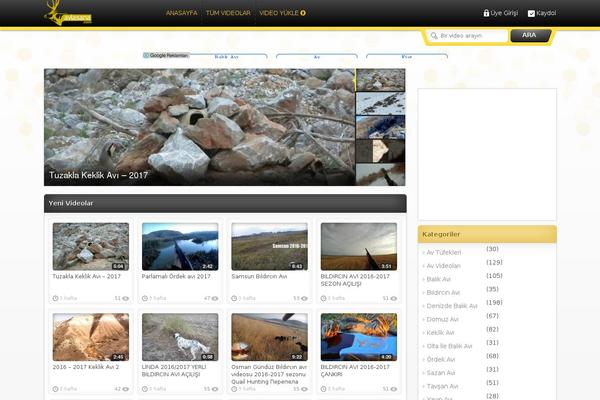Click the checkmark icon beside Kaydol
This screenshot has width=600, height=400.
(531, 14)
